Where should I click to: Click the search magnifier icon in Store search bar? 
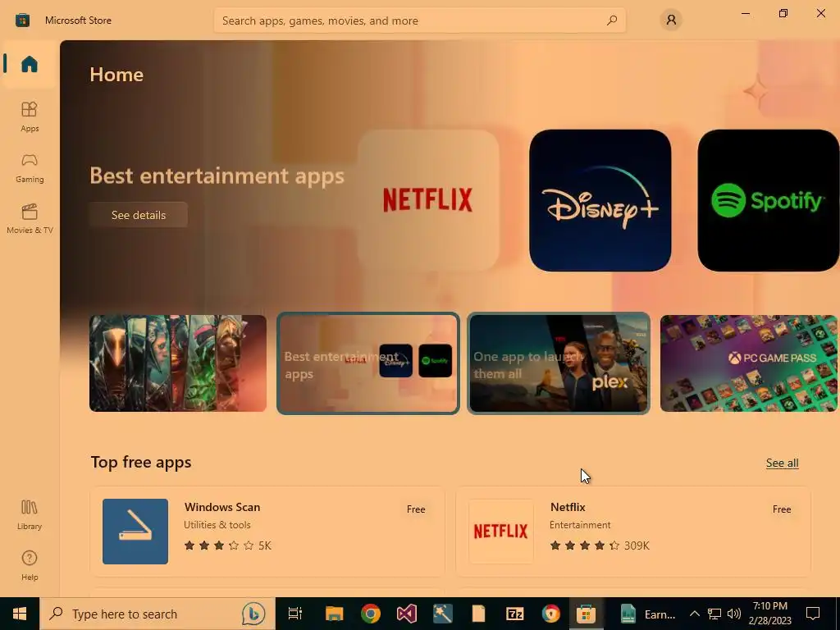(612, 21)
